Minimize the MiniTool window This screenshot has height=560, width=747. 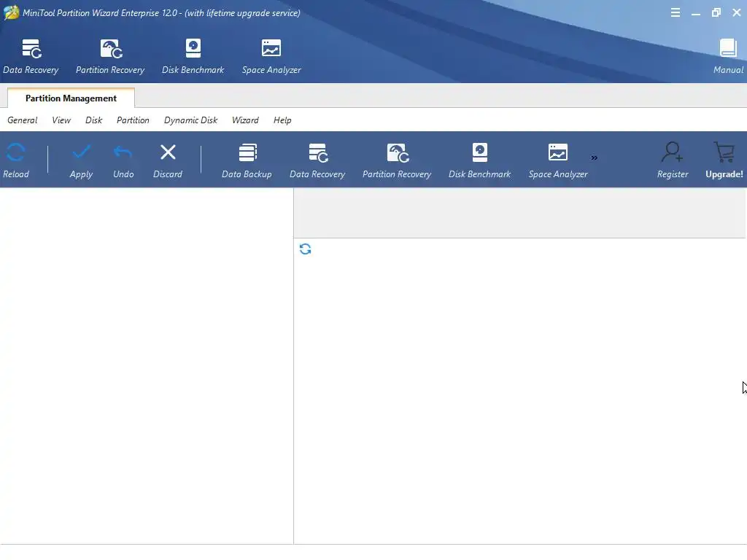click(x=696, y=13)
